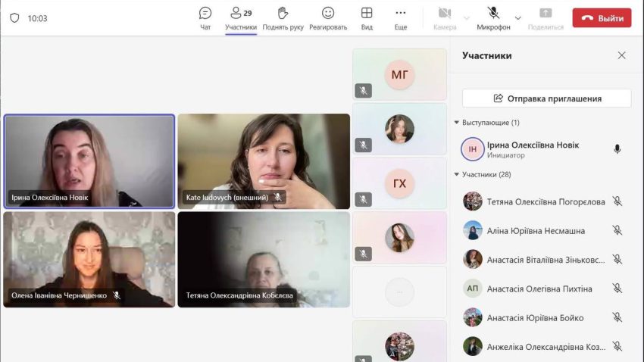
Task: Collapse the Участники (28) section
Action: click(457, 175)
